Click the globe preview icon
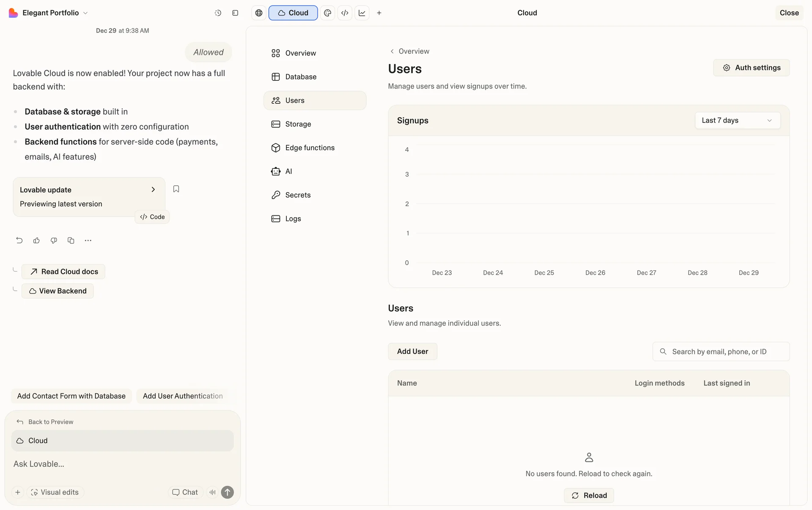This screenshot has height=510, width=812. pos(259,13)
